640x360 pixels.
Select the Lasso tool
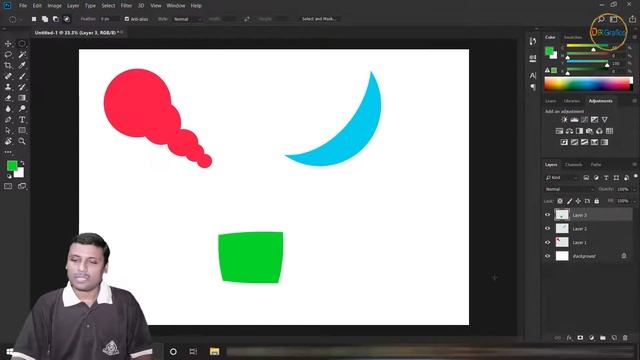[x=8, y=54]
